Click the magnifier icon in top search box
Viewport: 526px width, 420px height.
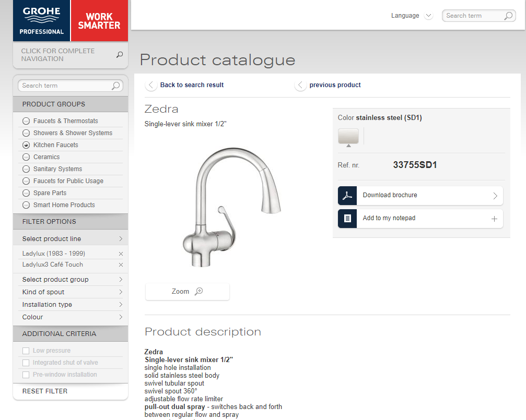(x=508, y=16)
